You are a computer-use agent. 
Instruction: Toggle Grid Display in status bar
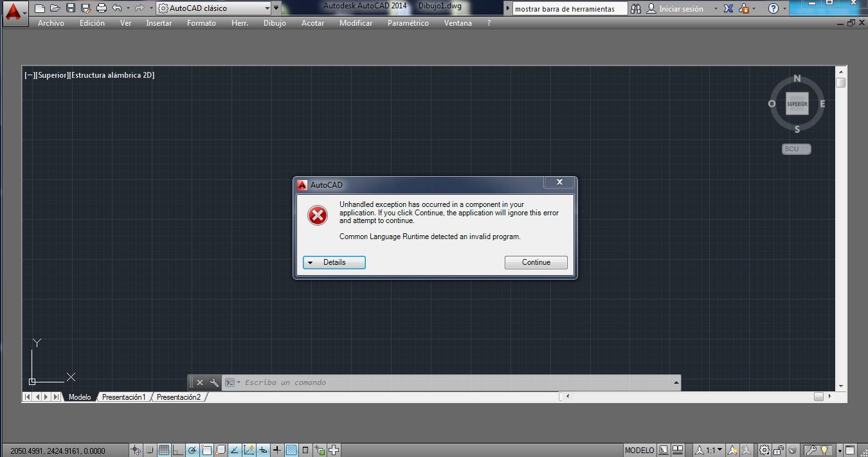point(164,450)
